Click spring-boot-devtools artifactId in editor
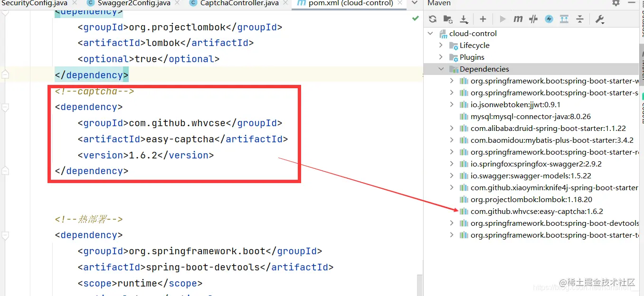Image resolution: width=644 pixels, height=296 pixels. point(203,268)
